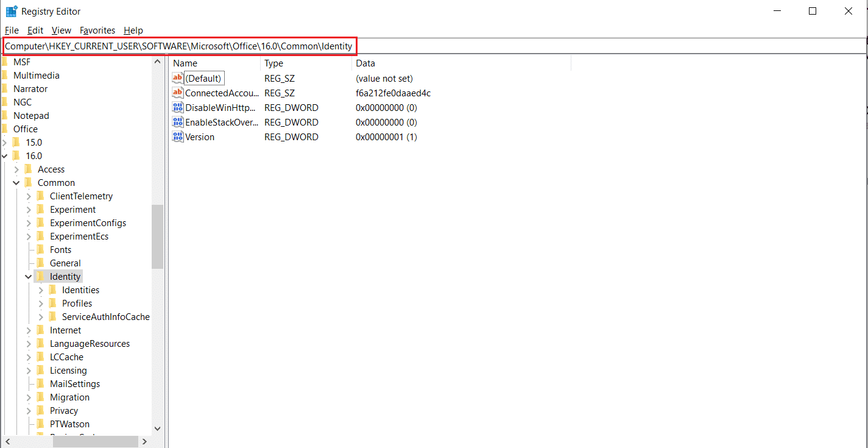Expand the Profiles subkey arrow
Viewport: 868px width, 448px height.
(x=41, y=304)
